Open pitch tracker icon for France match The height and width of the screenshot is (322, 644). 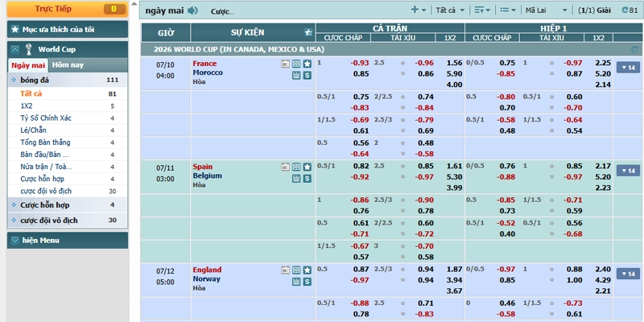pos(296,64)
